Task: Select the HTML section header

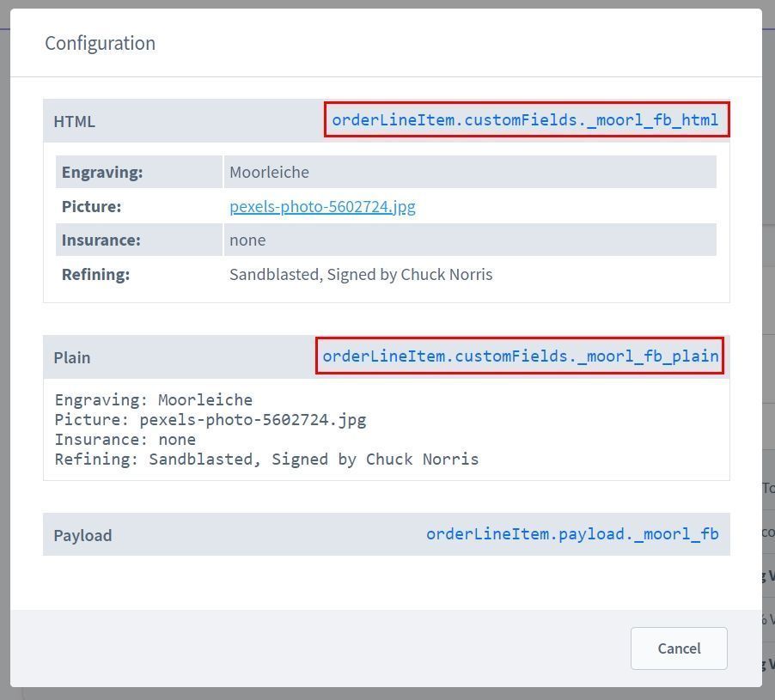Action: pos(74,121)
